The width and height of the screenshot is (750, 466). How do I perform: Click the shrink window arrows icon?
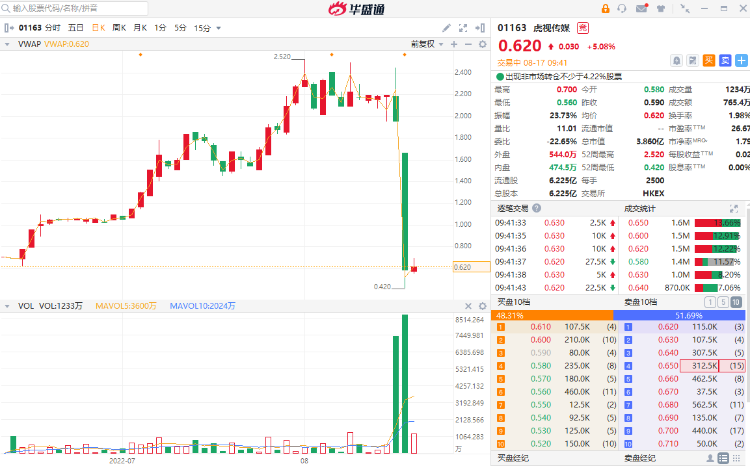coord(685,9)
